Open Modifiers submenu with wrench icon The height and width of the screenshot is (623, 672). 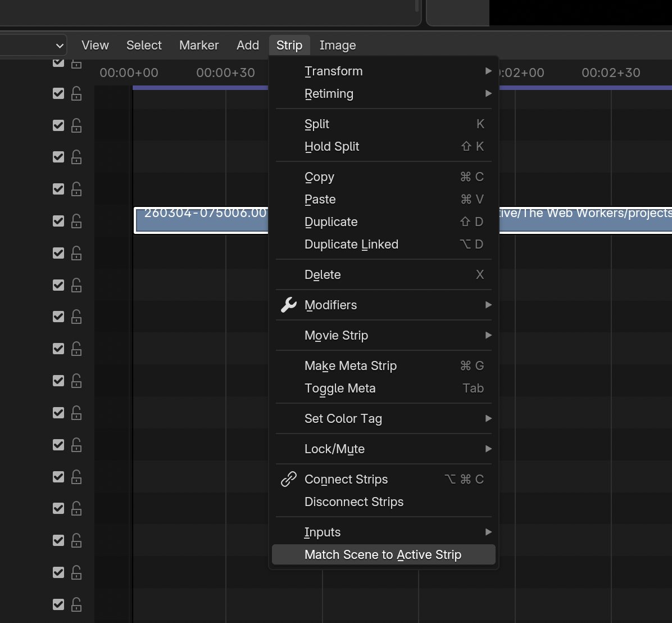[x=384, y=305]
